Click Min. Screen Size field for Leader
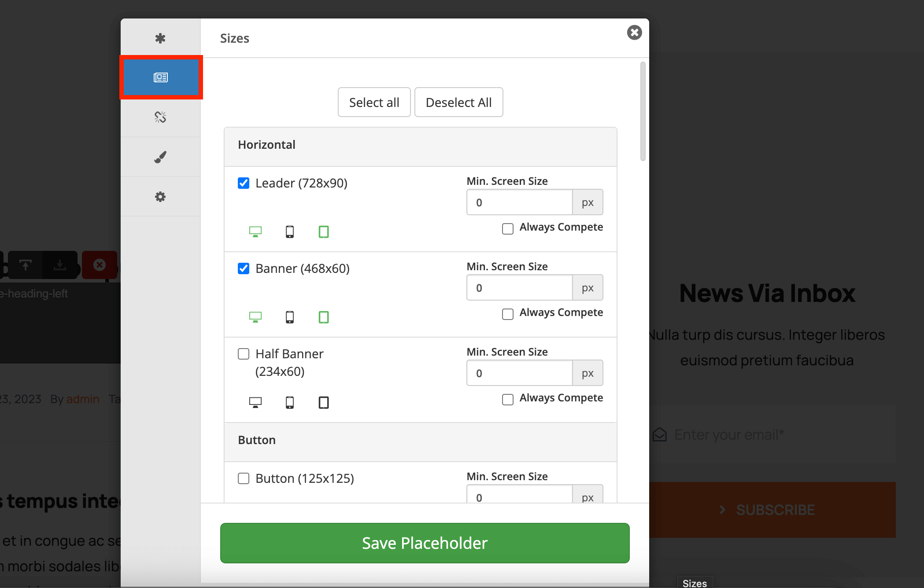 point(520,202)
